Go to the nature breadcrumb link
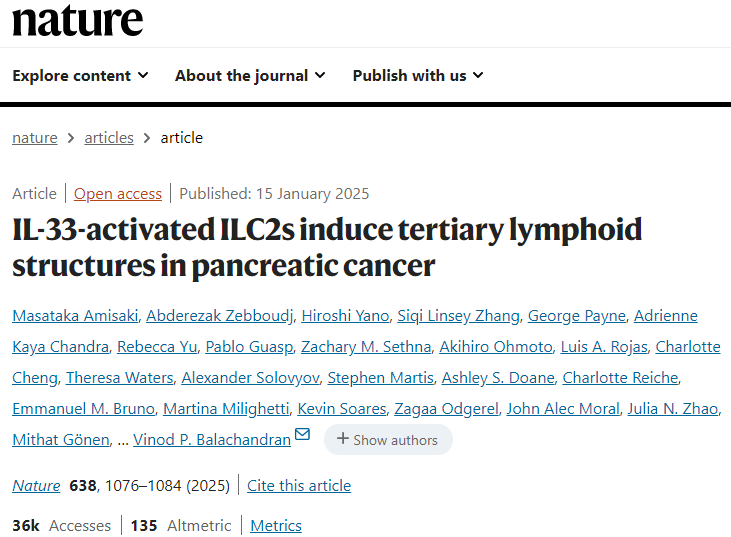Image resolution: width=731 pixels, height=537 pixels. coord(35,138)
